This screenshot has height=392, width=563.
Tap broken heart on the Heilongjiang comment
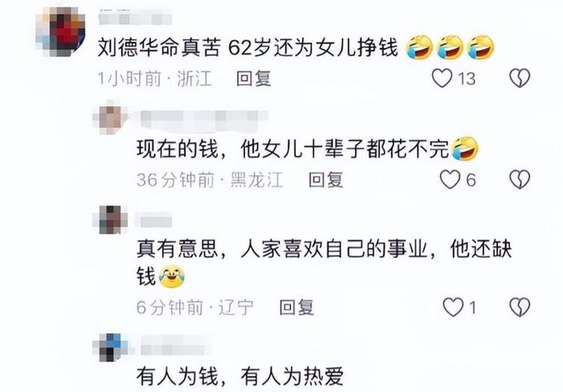click(x=519, y=179)
